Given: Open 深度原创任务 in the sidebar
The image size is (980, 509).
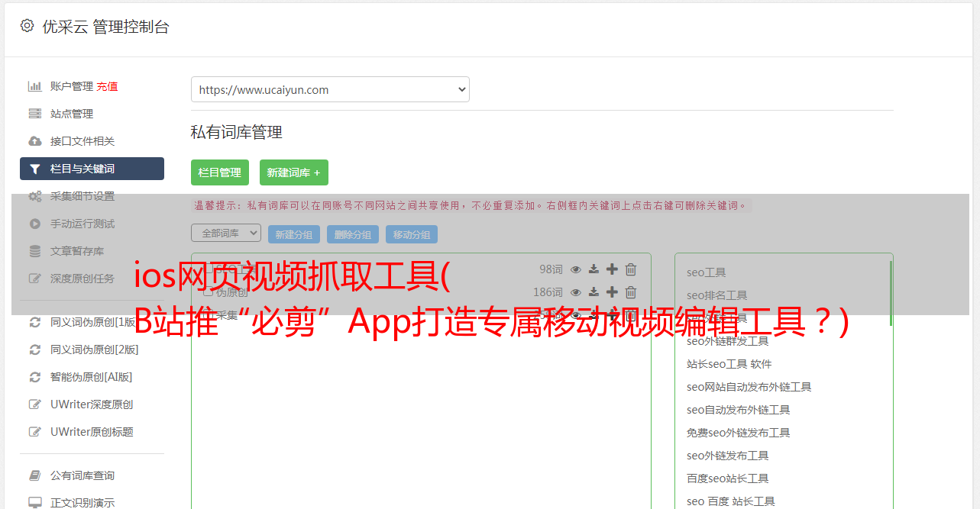Looking at the screenshot, I should tap(82, 279).
